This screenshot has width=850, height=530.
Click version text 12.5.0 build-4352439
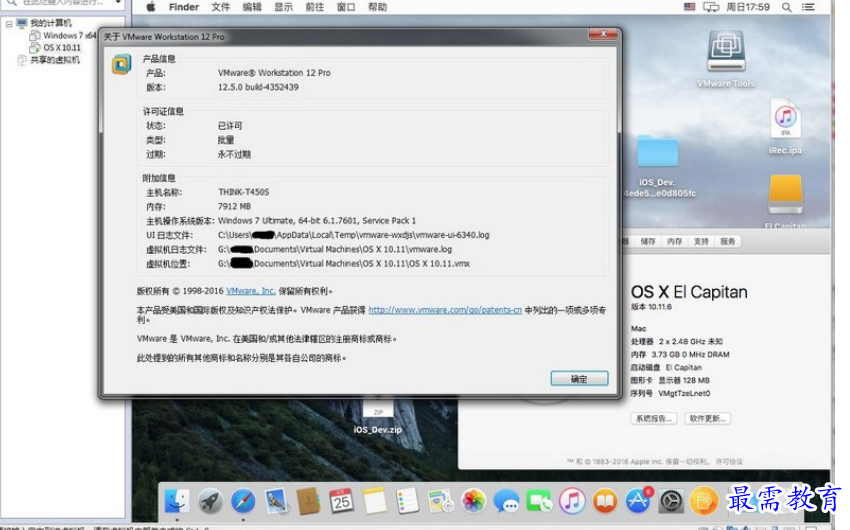click(x=258, y=87)
